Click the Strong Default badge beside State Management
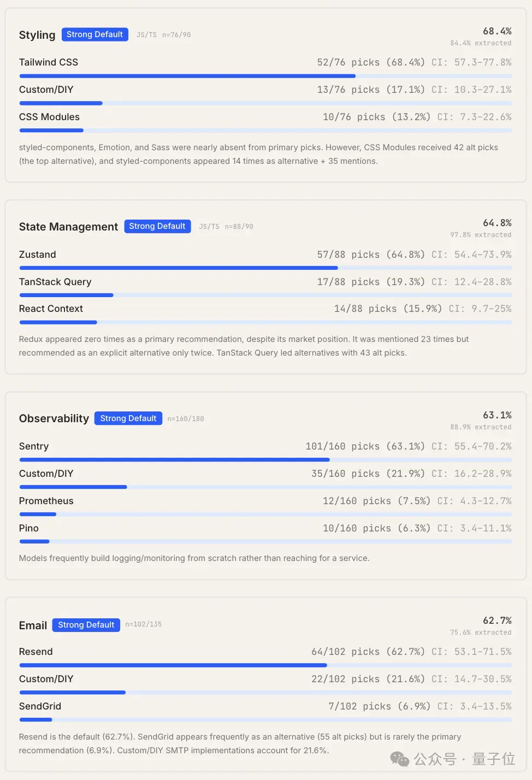 [x=157, y=226]
